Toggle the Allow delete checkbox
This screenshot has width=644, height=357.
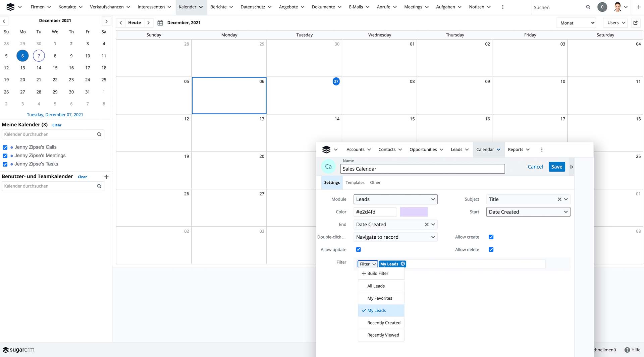(x=491, y=250)
